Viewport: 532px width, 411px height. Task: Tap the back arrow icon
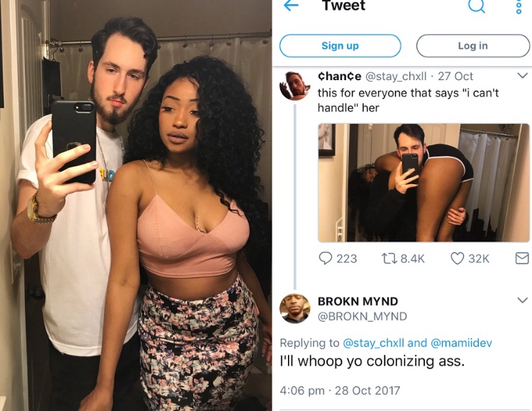tap(291, 5)
